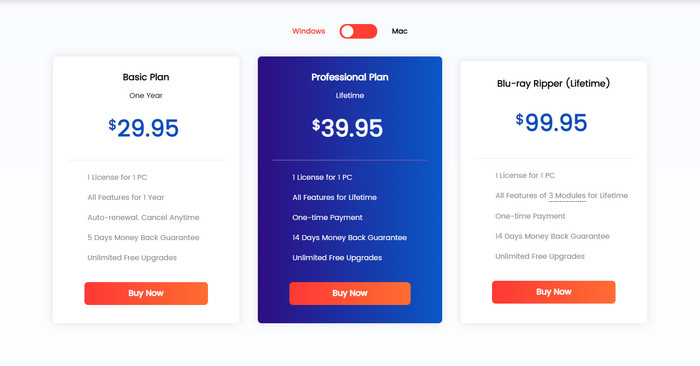Click the $29.95 price
The width and height of the screenshot is (700, 366).
(144, 128)
